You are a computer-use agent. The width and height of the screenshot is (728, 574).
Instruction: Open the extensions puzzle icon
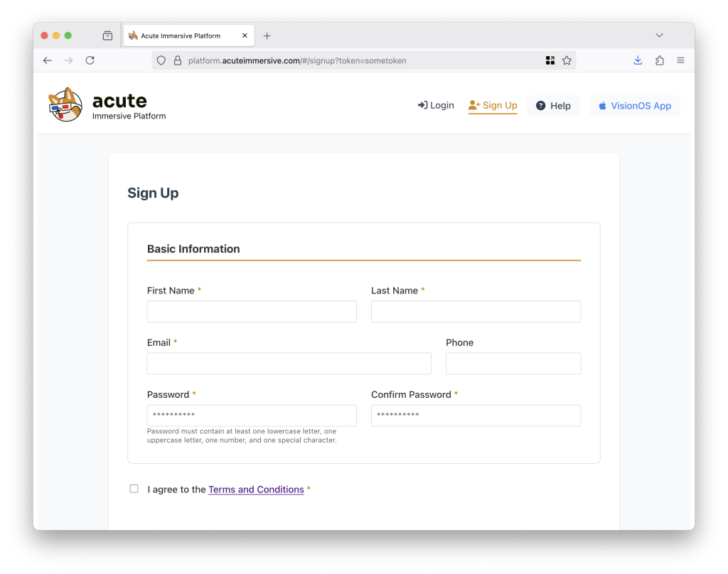[659, 60]
